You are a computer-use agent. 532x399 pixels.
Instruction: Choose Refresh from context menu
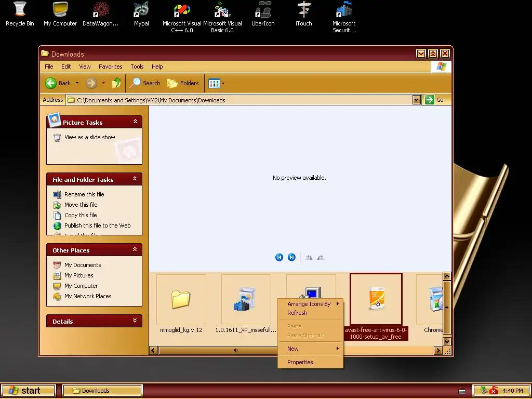click(311, 313)
